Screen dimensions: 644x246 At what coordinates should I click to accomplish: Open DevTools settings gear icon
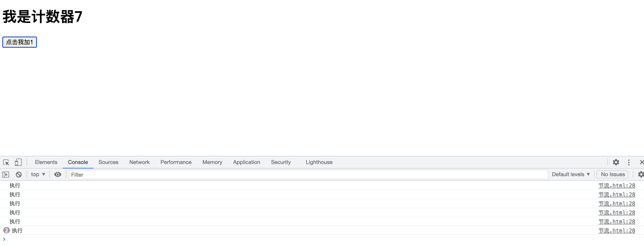[616, 162]
